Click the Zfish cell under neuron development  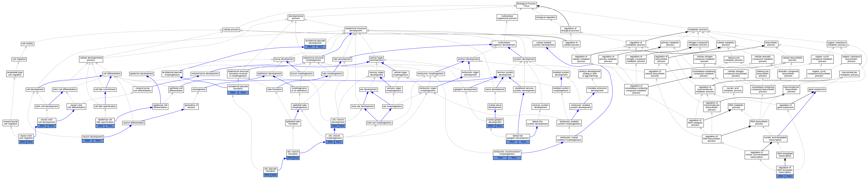click(87, 141)
